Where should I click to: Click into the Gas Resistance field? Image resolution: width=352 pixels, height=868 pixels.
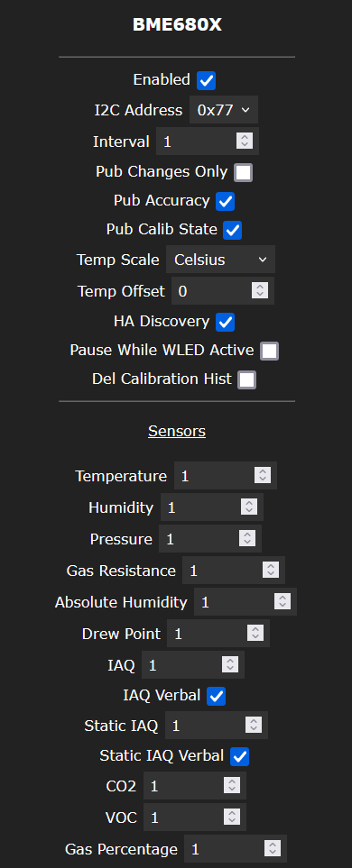(x=234, y=570)
